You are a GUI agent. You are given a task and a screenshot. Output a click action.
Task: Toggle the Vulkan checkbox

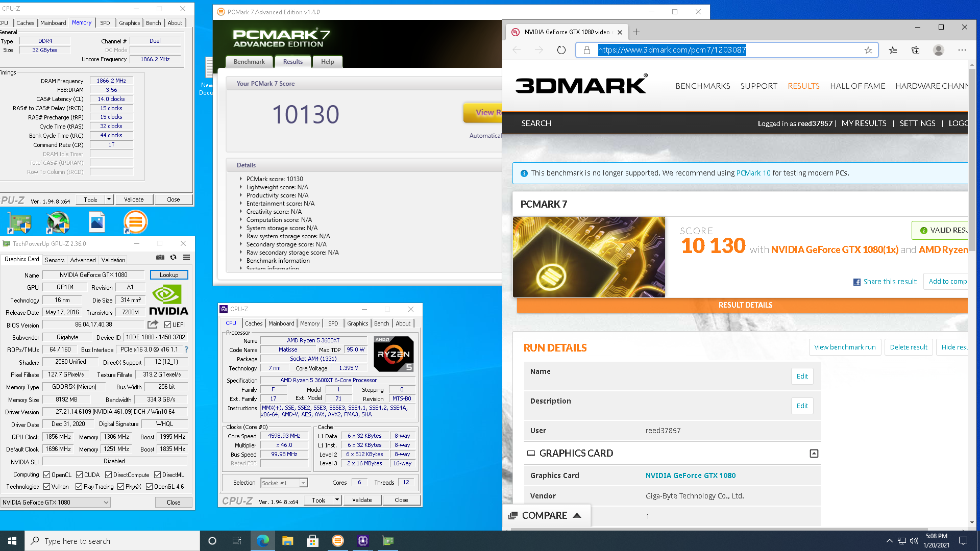pos(46,487)
